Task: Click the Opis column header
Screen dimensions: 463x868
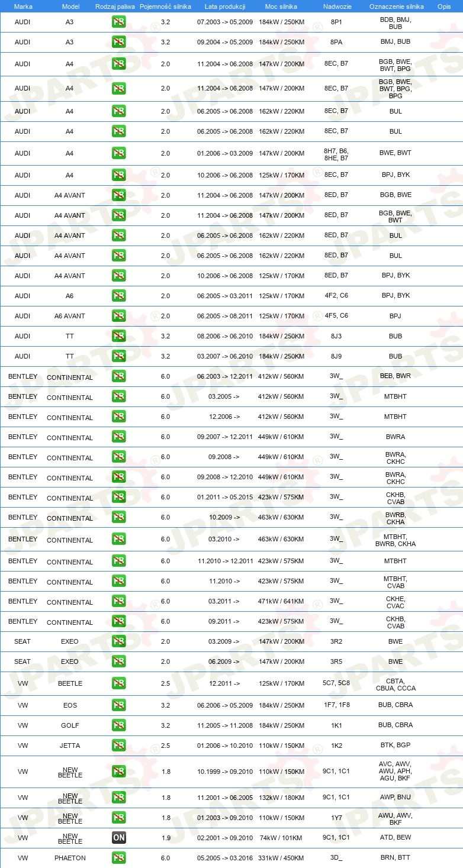Action: coord(443,7)
